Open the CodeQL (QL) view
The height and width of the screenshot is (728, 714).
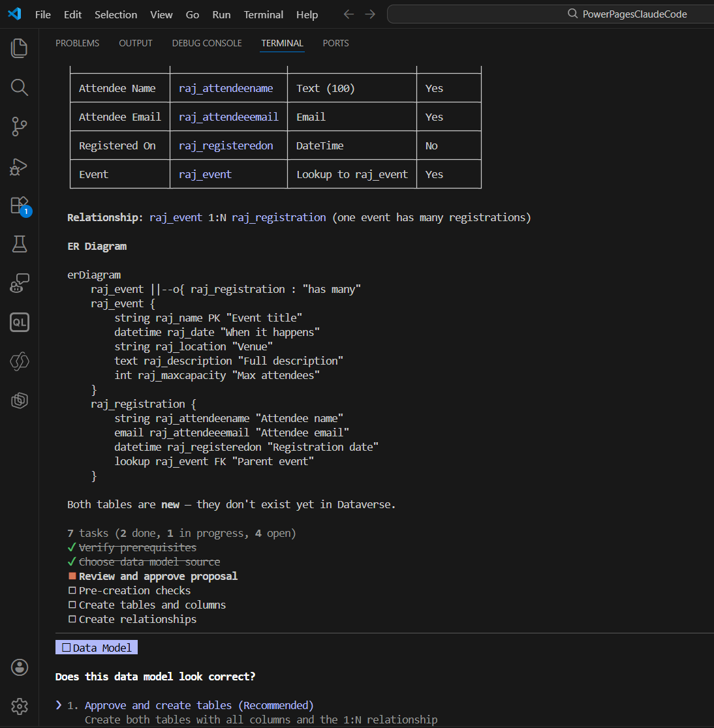20,322
